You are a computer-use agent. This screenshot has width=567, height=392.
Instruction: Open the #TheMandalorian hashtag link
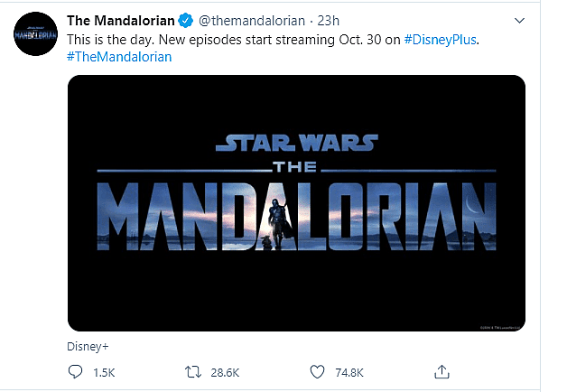tap(119, 56)
